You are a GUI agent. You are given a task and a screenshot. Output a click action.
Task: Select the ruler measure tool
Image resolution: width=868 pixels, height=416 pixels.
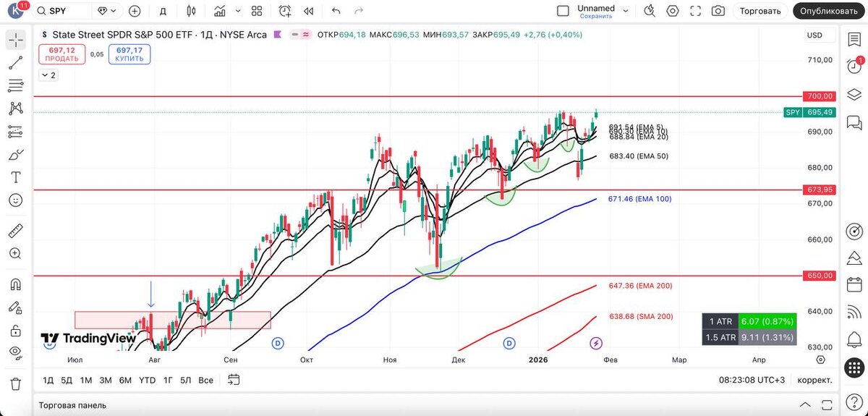click(15, 231)
